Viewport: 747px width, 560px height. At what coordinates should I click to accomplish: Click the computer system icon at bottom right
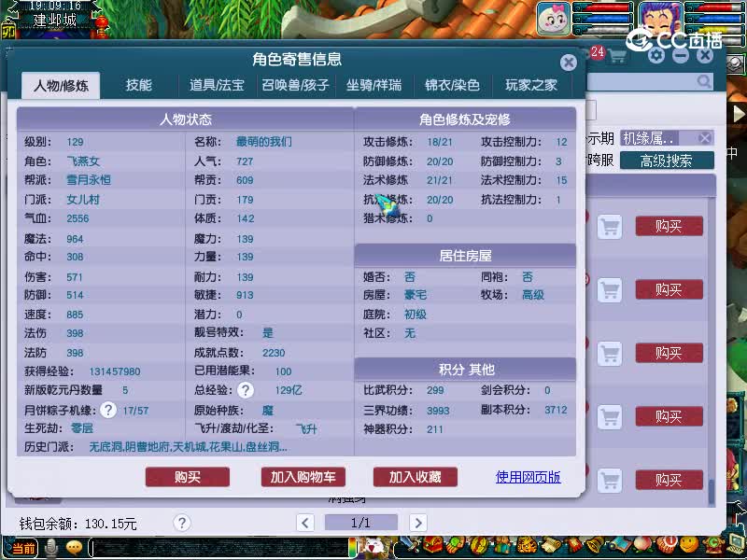click(x=736, y=543)
